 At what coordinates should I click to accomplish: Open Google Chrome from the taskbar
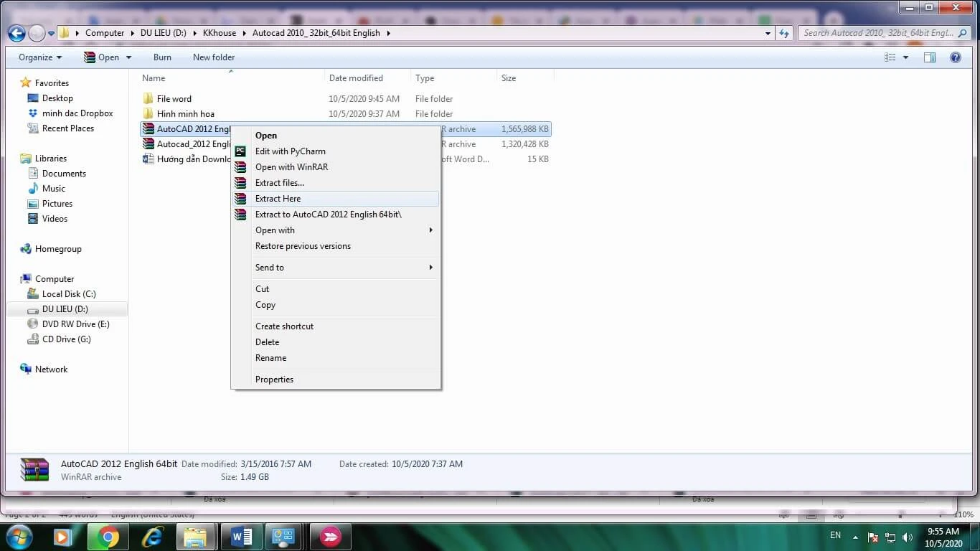(x=108, y=537)
